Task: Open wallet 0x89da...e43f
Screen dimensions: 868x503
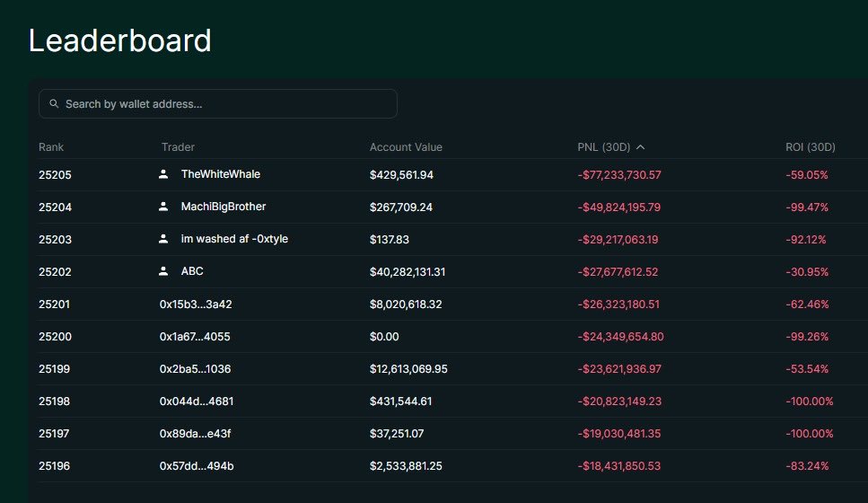Action: coord(195,433)
